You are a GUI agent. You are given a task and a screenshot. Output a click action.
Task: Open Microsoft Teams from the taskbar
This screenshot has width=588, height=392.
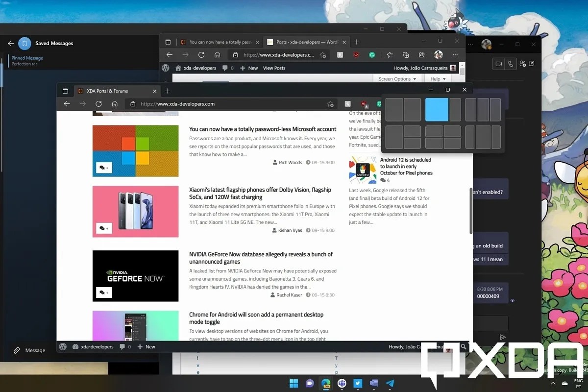click(x=342, y=383)
